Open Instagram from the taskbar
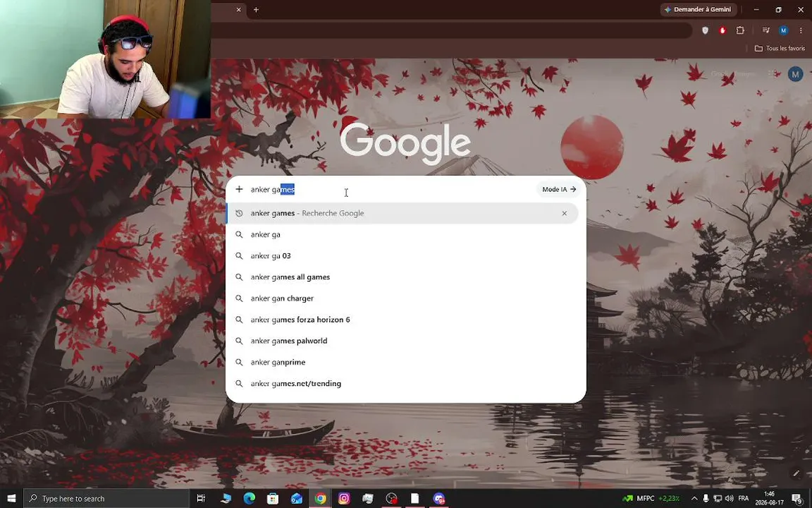Image resolution: width=812 pixels, height=508 pixels. click(344, 498)
